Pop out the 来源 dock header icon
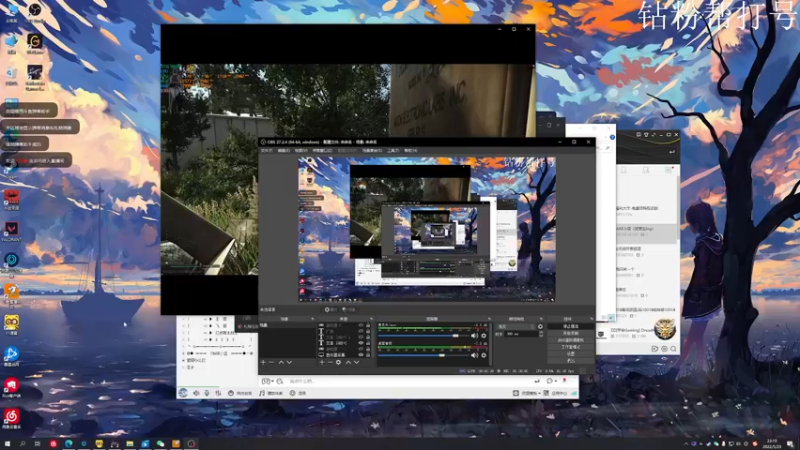 pos(371,319)
